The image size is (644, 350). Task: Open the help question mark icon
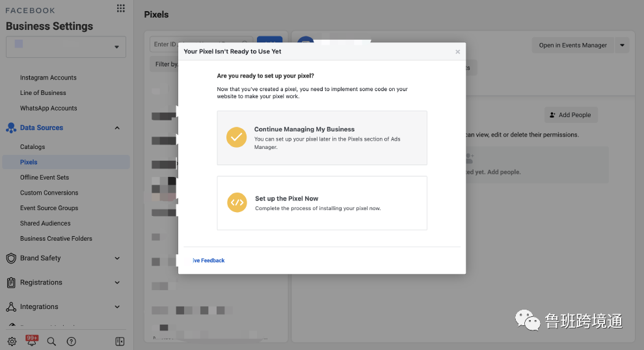[x=71, y=342]
